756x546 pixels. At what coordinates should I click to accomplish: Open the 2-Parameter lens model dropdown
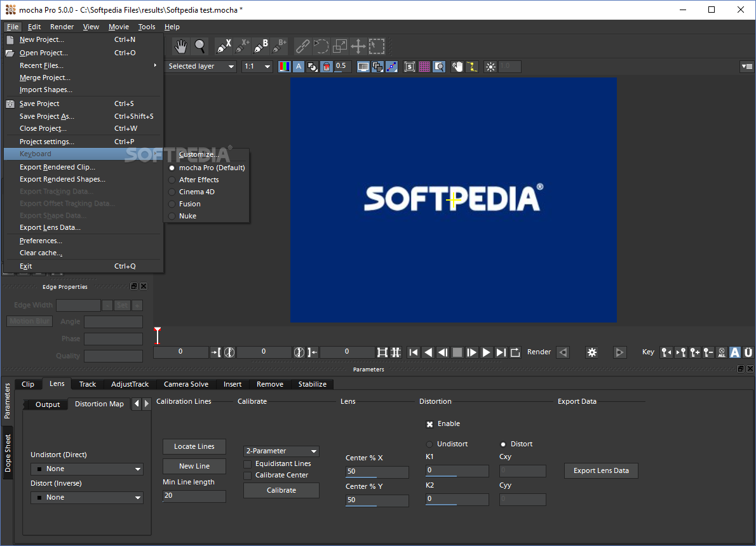(x=281, y=451)
